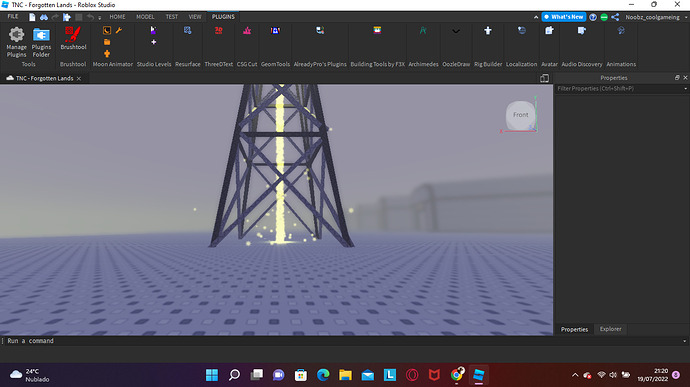Undo with the quick access arrow
The height and width of the screenshot is (387, 690).
[90, 17]
